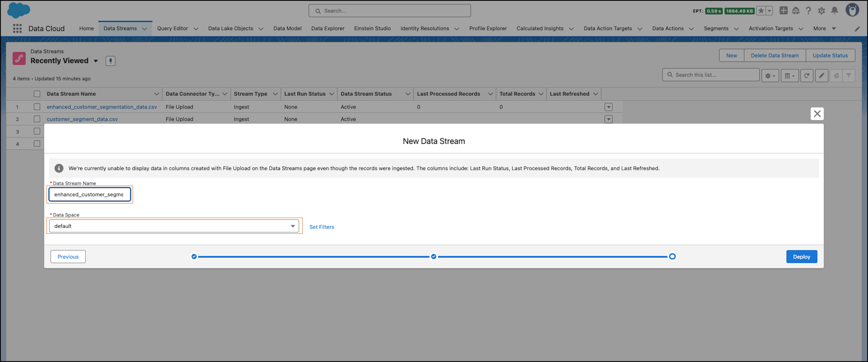The height and width of the screenshot is (362, 868).
Task: Expand the Data Lake Objects chevron
Action: tap(261, 29)
